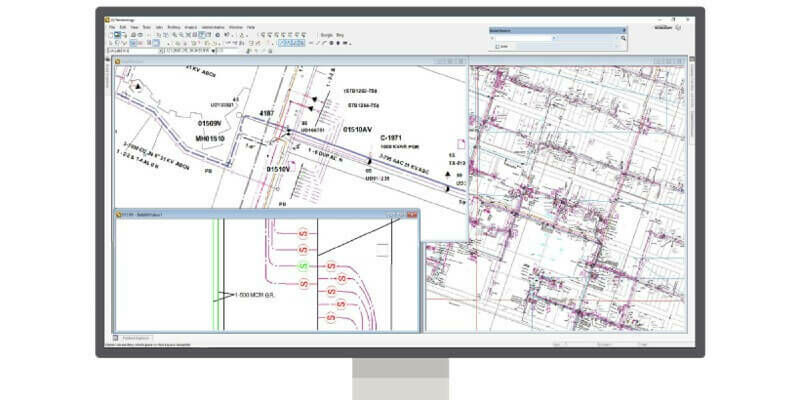Click the C-1971 label on the map
Viewport: 800px width, 400px height.
click(x=391, y=138)
